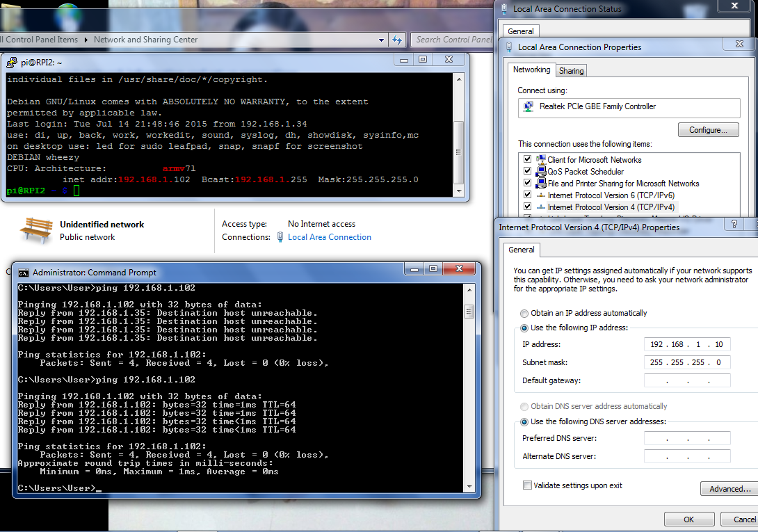758x532 pixels.
Task: Click the Realtek PCIe GBE adapter icon
Action: pyautogui.click(x=529, y=107)
